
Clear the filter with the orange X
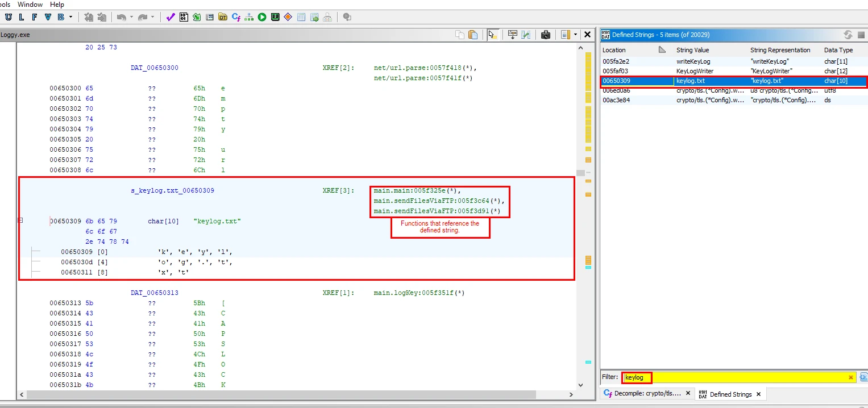pyautogui.click(x=850, y=377)
